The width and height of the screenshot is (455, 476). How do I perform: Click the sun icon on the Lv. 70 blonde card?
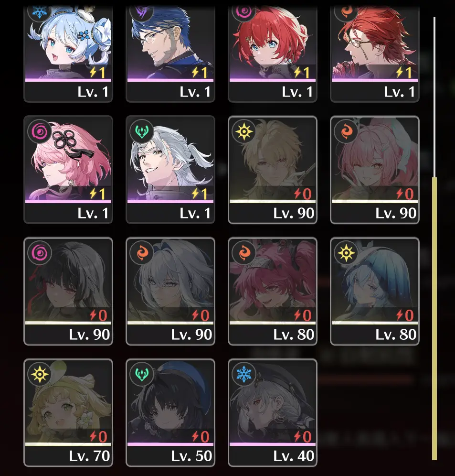click(x=40, y=374)
